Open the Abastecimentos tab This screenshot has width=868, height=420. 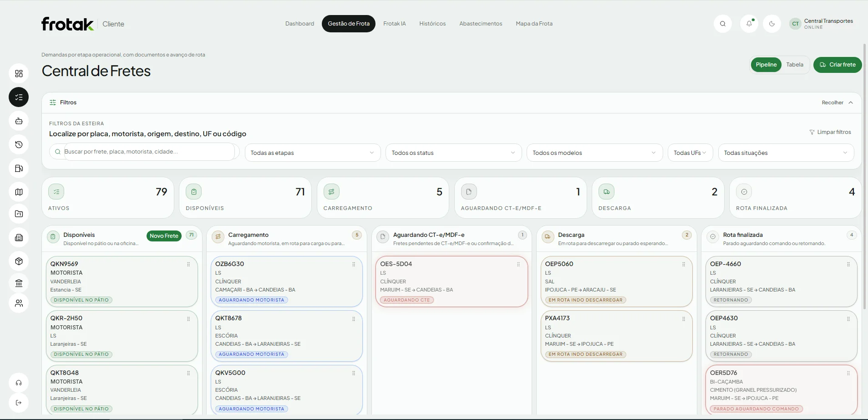[481, 24]
